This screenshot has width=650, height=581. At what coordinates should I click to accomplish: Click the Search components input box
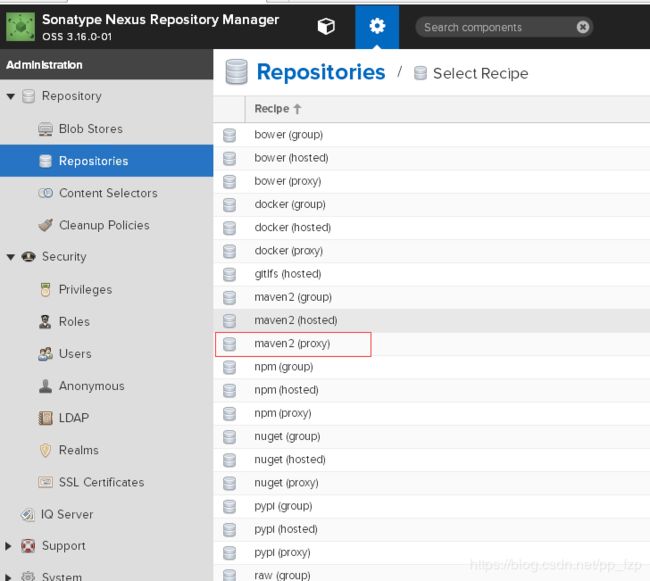click(504, 27)
